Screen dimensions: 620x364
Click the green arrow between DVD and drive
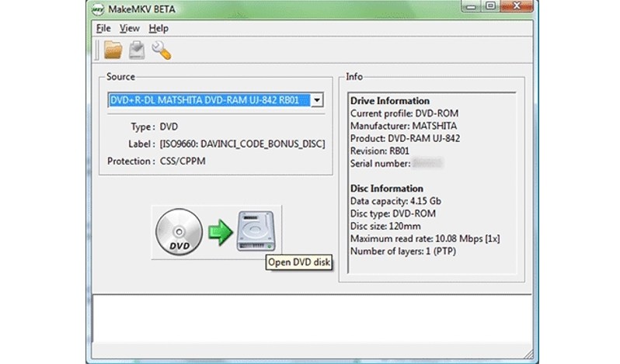point(221,233)
